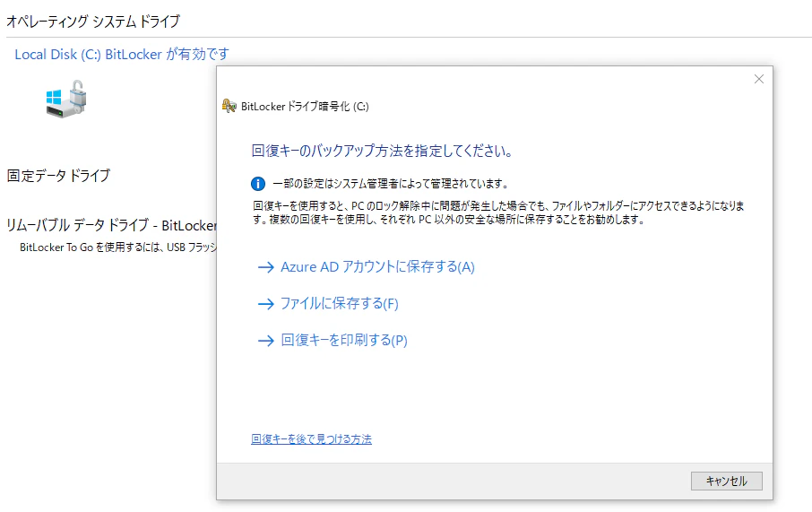812x512 pixels.
Task: Choose 回復キーを印刷する(P)
Action: [x=344, y=340]
